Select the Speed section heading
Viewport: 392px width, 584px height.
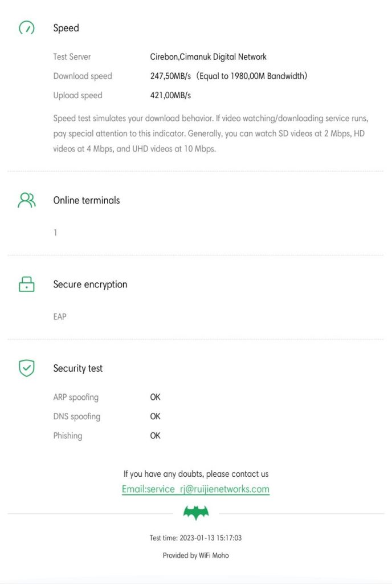tap(66, 28)
